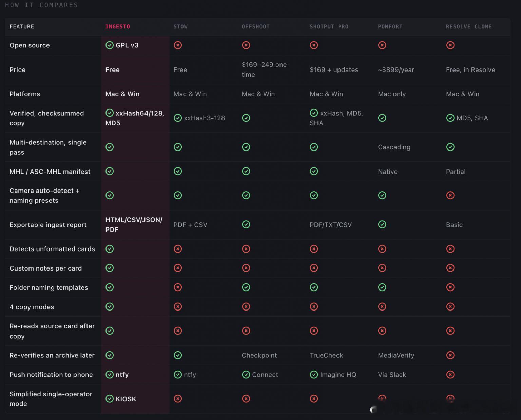Click Stow's check for Re-verifies an archive later
521x420 pixels.
(178, 355)
